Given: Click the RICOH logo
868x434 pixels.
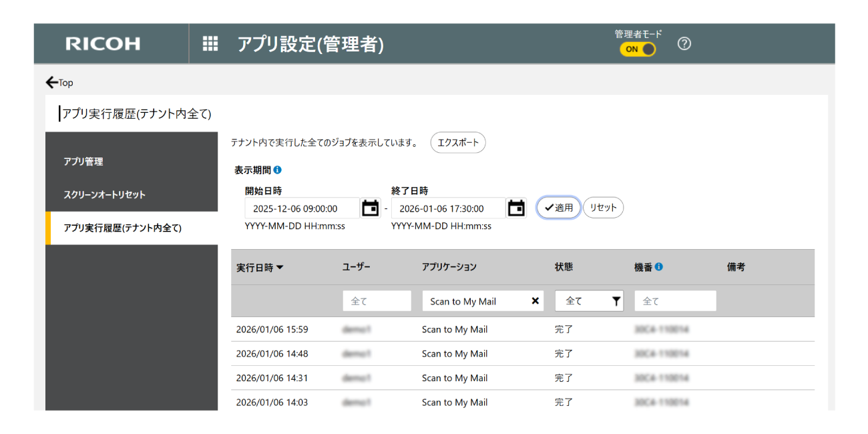Looking at the screenshot, I should tap(103, 44).
